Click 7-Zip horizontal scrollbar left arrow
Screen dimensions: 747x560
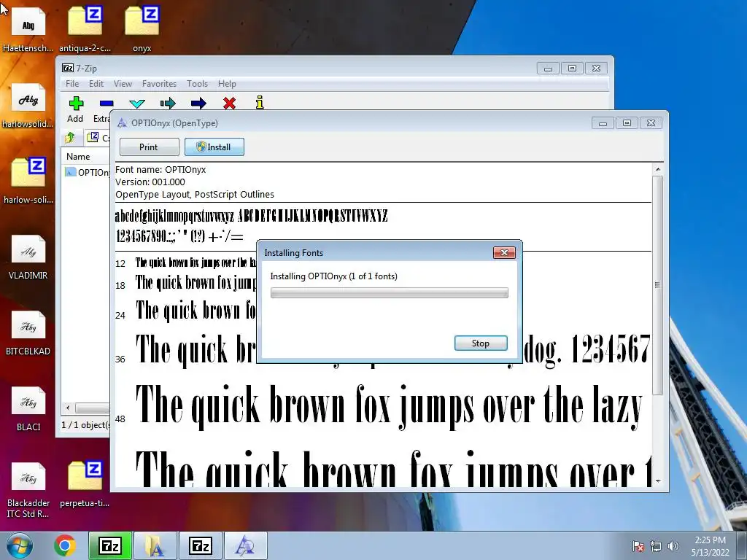(x=68, y=408)
